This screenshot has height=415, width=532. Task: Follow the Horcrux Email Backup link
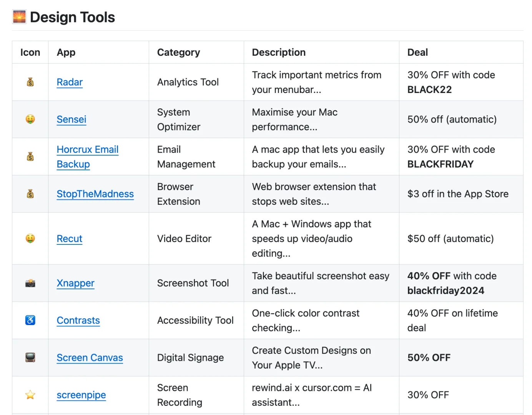click(x=87, y=149)
